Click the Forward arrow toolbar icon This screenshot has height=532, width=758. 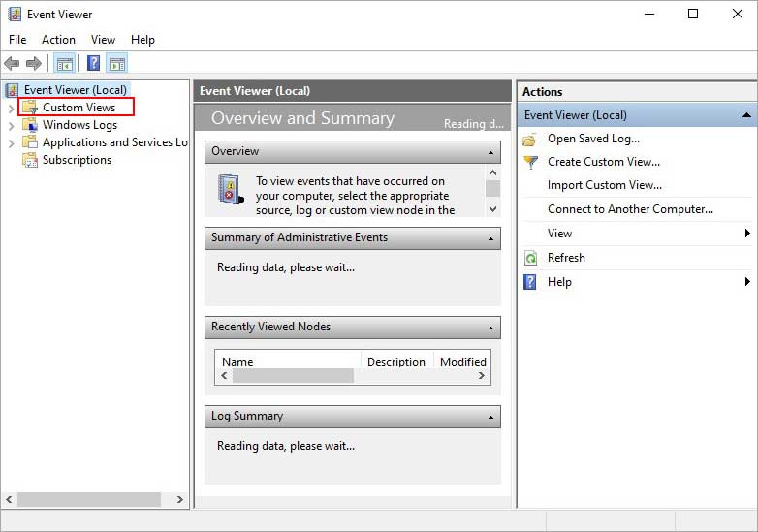[x=33, y=63]
